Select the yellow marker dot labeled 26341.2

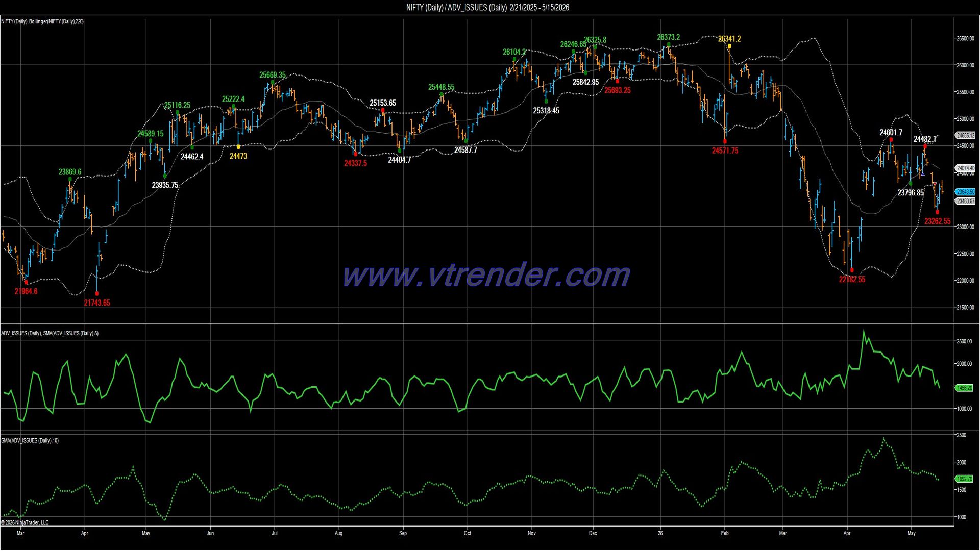point(729,46)
